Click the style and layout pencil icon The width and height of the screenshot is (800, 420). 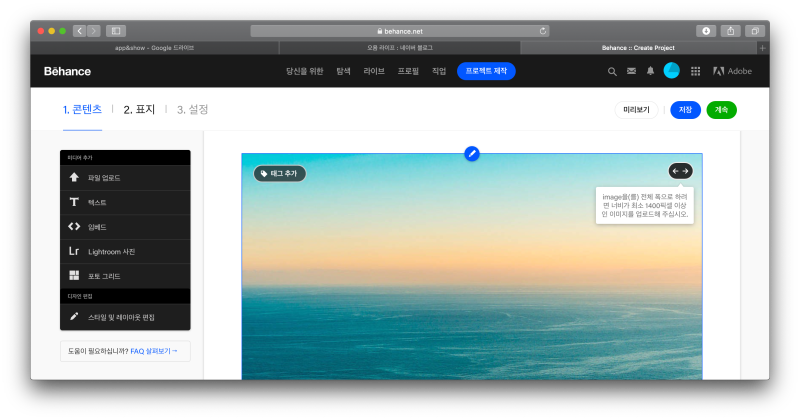point(74,316)
